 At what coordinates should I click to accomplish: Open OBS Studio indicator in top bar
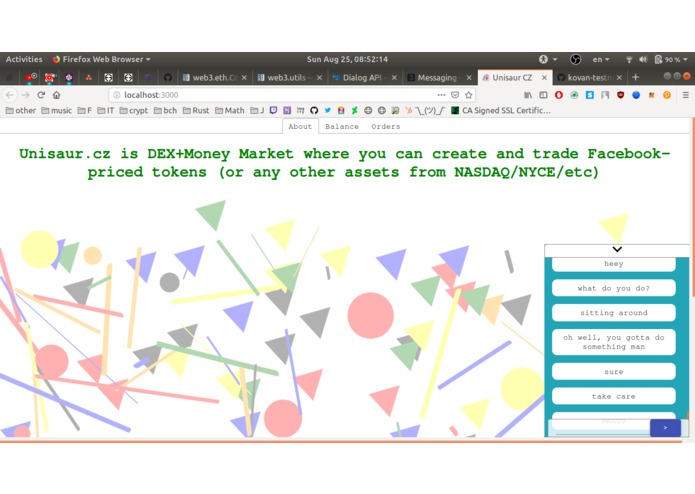pos(575,59)
